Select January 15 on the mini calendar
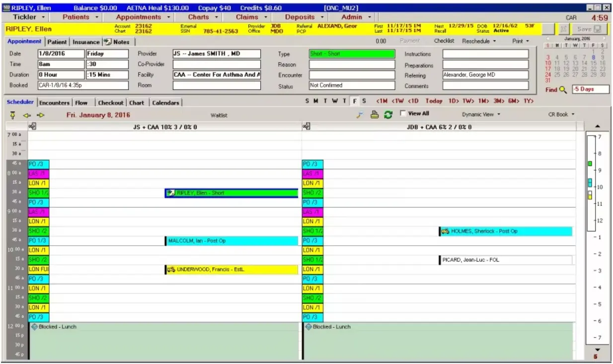Viewport: 613px width, 364px height. pyautogui.click(x=593, y=63)
